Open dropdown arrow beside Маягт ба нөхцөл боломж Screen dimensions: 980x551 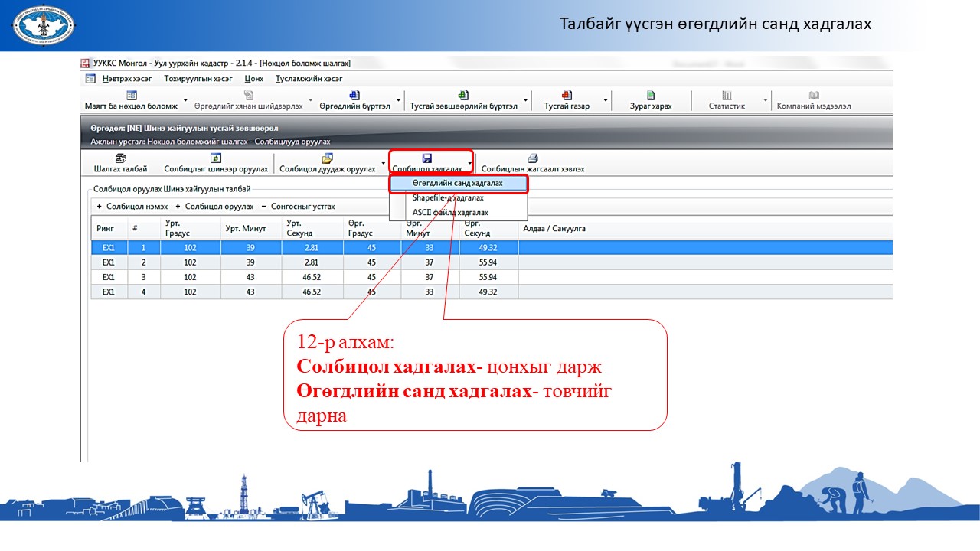(185, 101)
